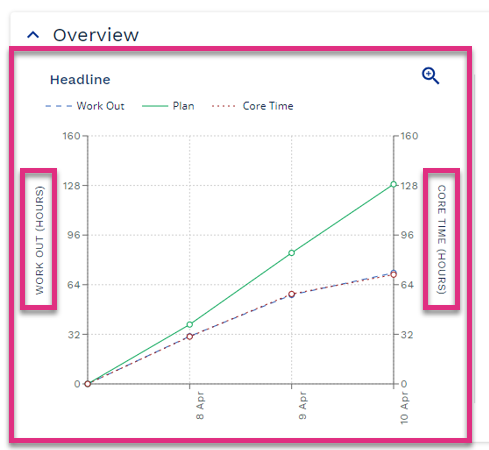The height and width of the screenshot is (450, 489).
Task: Click the CORE TIME (HOURS) axis title
Action: (442, 239)
